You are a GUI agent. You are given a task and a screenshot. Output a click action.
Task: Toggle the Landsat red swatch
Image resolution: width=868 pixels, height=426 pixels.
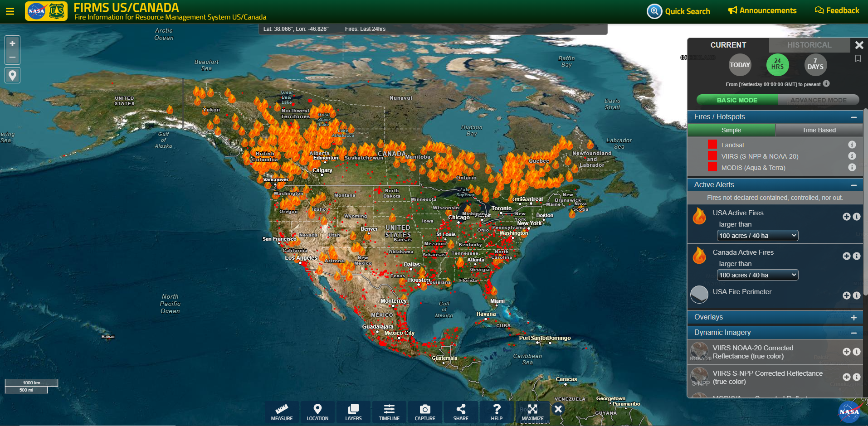point(712,144)
